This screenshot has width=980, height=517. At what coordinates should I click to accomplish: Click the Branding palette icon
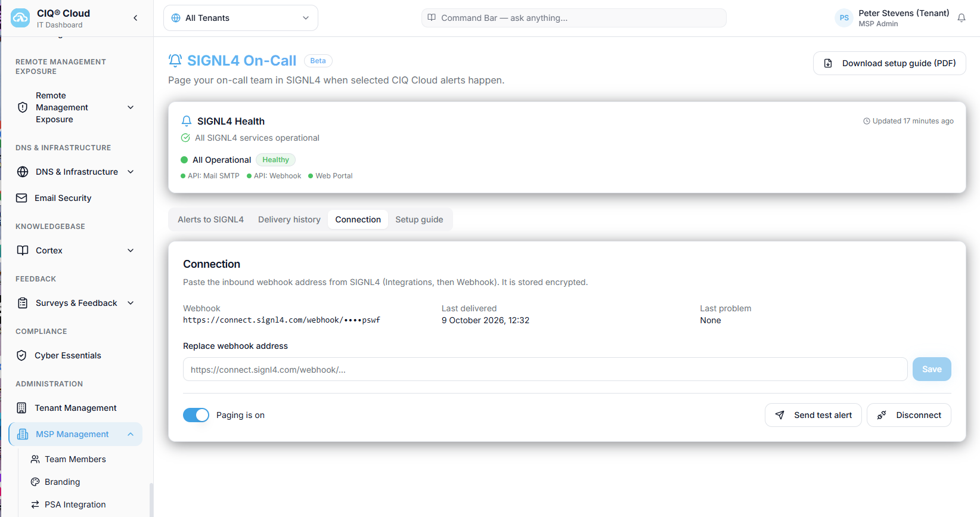pos(35,482)
